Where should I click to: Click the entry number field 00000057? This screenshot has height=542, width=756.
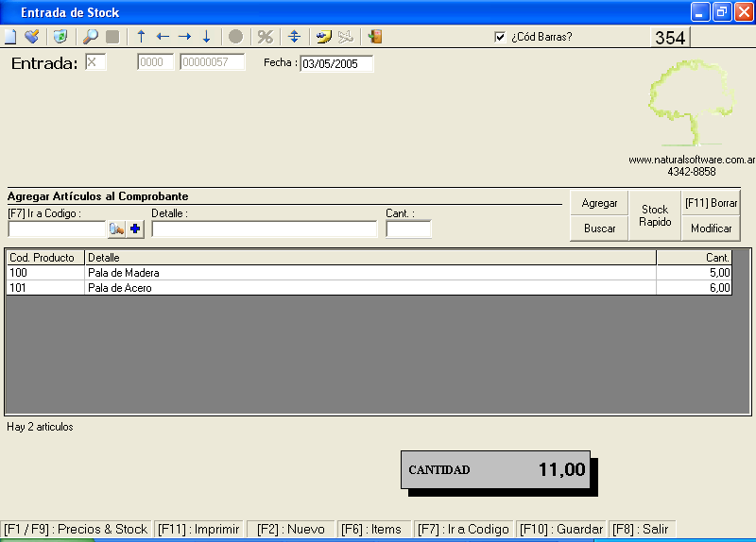tap(212, 62)
